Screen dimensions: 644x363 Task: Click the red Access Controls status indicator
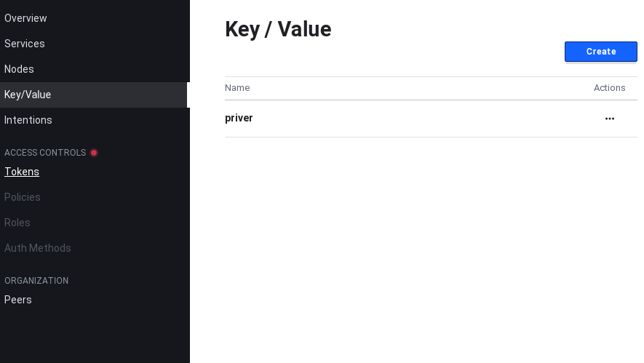pos(94,153)
